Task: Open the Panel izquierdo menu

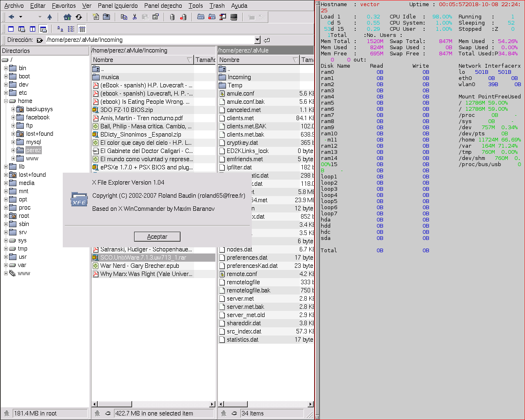Action: tap(118, 6)
